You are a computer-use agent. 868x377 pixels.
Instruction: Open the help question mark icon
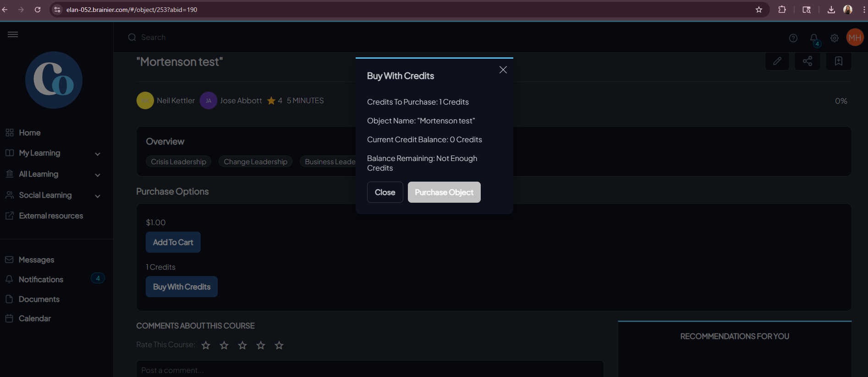tap(793, 38)
